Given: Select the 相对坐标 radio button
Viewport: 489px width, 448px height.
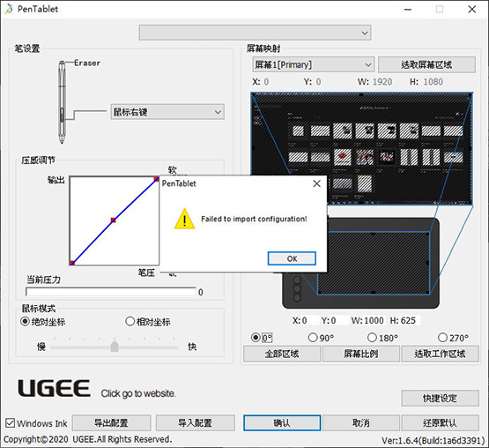Looking at the screenshot, I should [130, 321].
